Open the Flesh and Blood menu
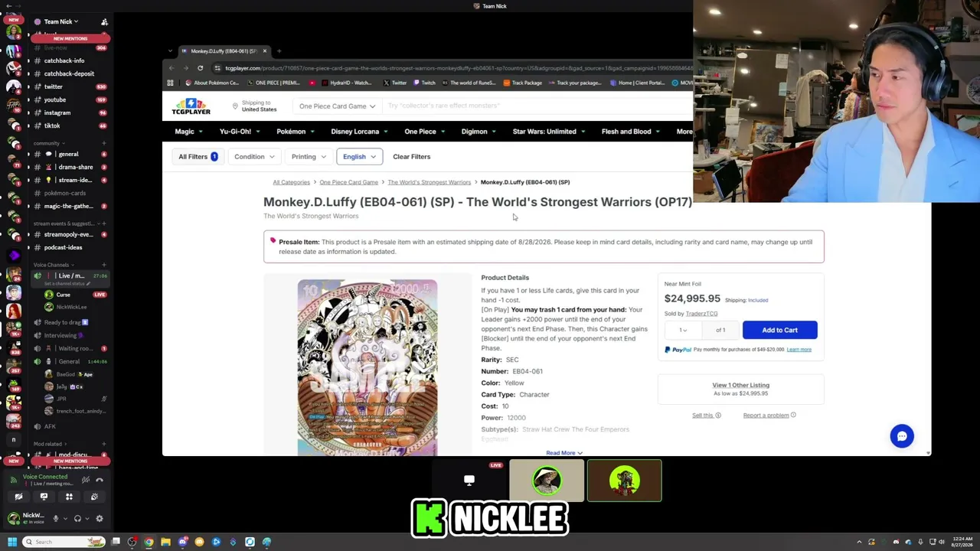Screen dimensions: 980x551 (630, 132)
